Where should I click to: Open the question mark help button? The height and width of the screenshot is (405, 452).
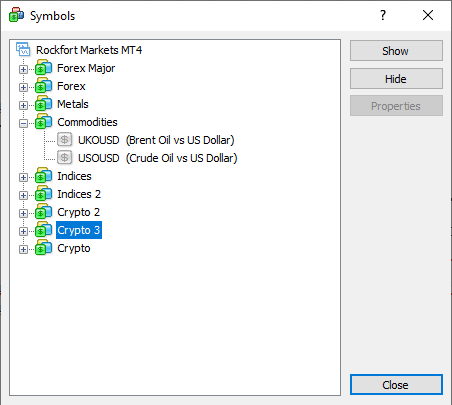(x=383, y=15)
